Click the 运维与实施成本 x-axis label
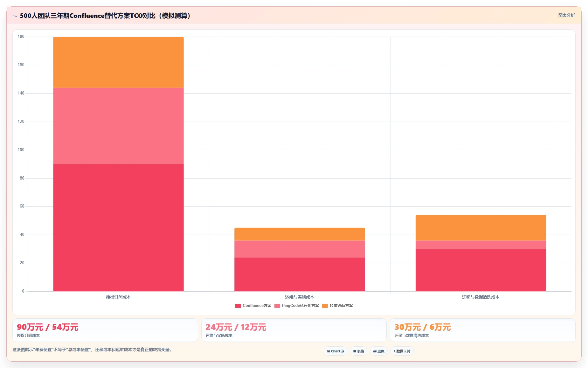 (x=300, y=297)
